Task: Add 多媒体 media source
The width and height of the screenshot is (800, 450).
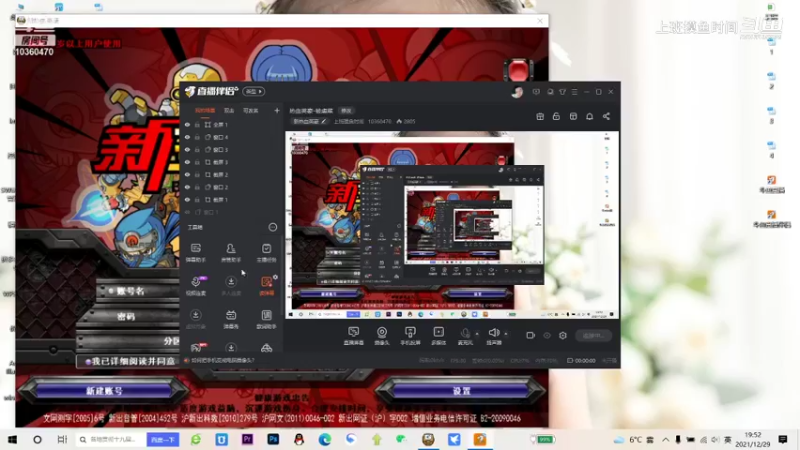Action: tap(438, 336)
